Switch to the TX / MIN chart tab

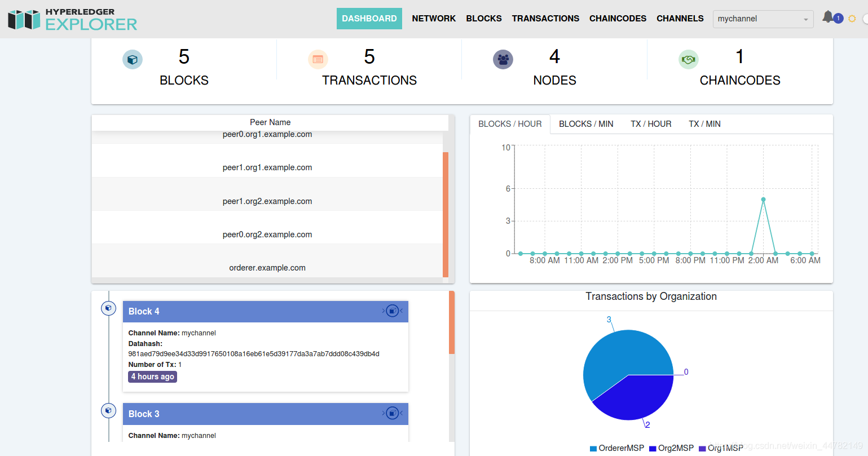(704, 124)
